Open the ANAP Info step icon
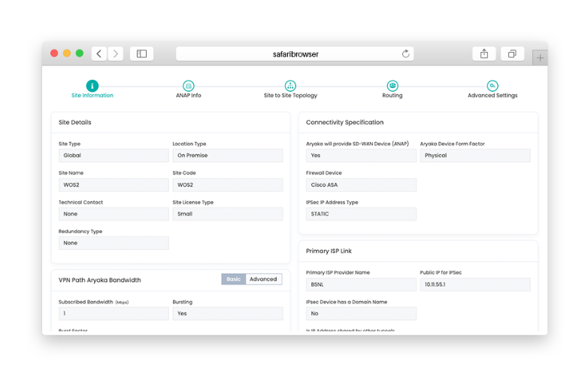 [x=188, y=86]
